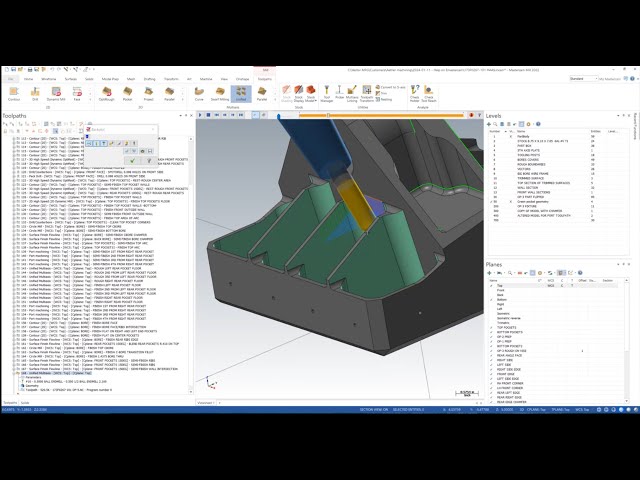The width and height of the screenshot is (640, 480).
Task: Toggle visibility of the PartBody level
Action: [511, 136]
